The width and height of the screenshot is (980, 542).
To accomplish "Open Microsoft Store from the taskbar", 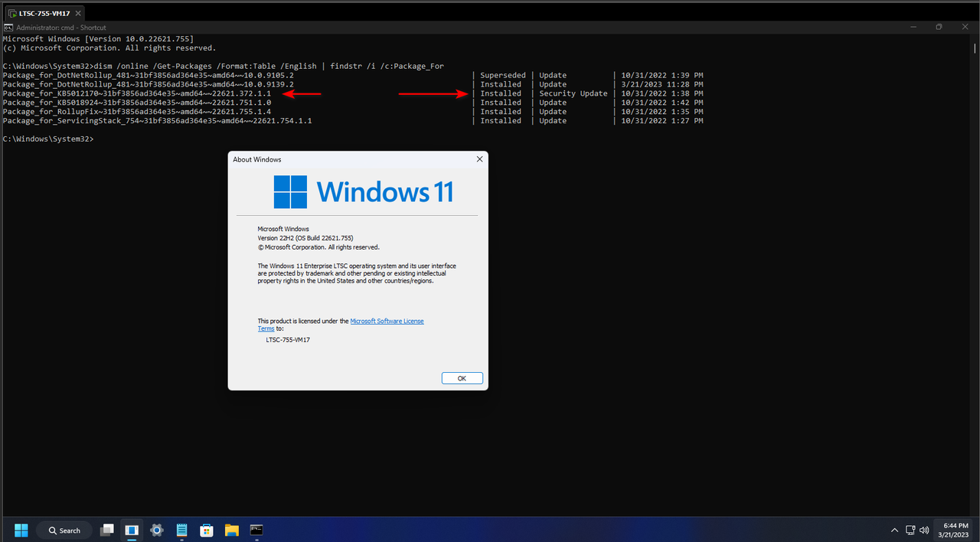I will pos(206,530).
